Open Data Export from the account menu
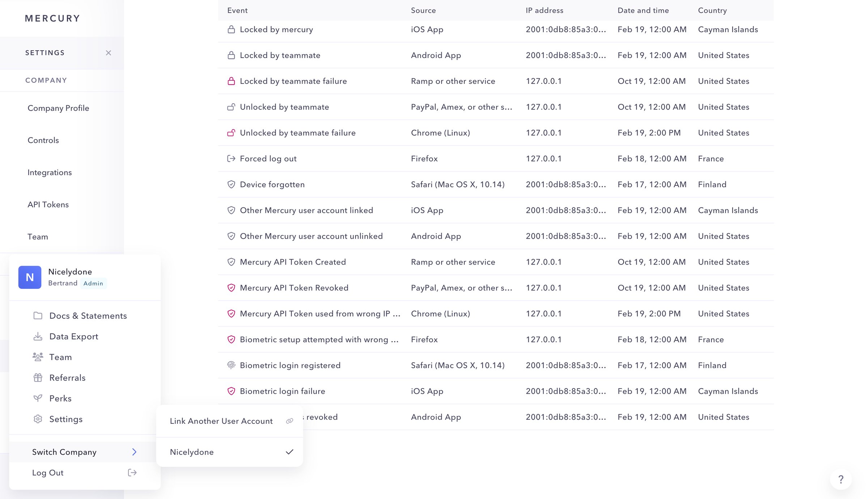Screen dimensions: 868x499 [74, 336]
